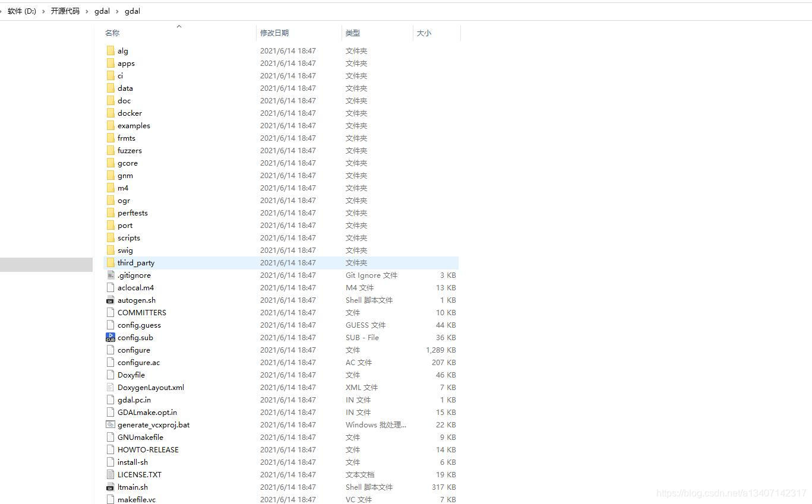Select the third_party folder icon
This screenshot has width=812, height=504.
pyautogui.click(x=110, y=263)
